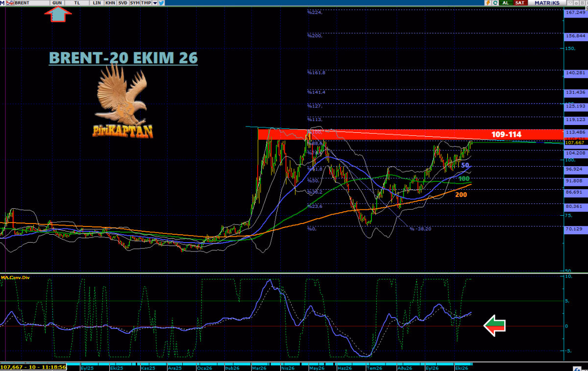Open the SYM toolbar option

pyautogui.click(x=135, y=3)
